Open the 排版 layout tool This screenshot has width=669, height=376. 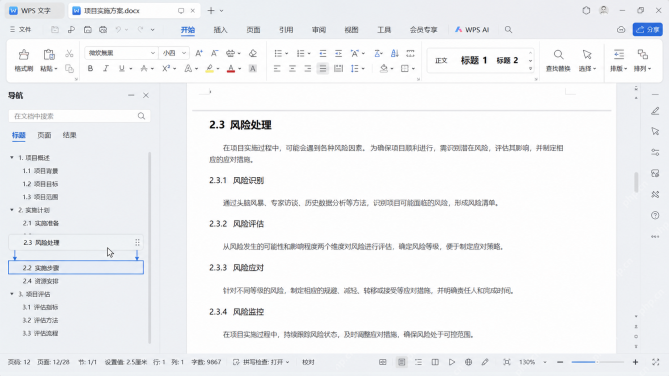(619, 60)
